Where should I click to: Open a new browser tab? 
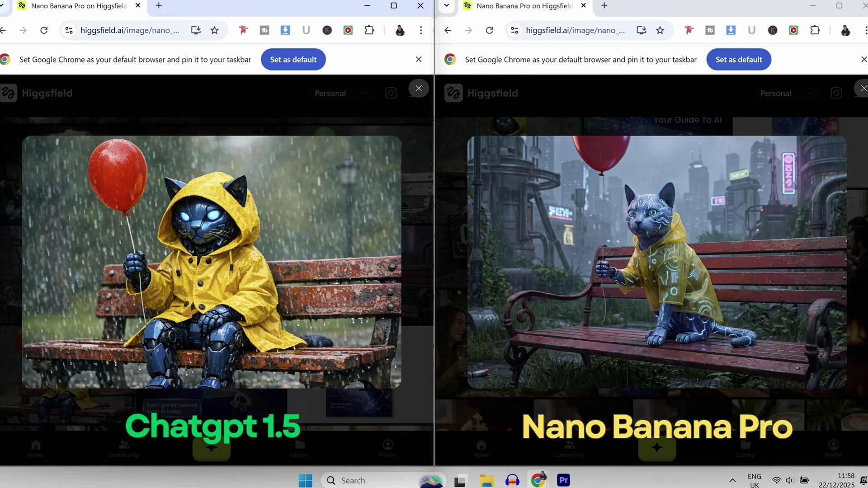tap(158, 6)
